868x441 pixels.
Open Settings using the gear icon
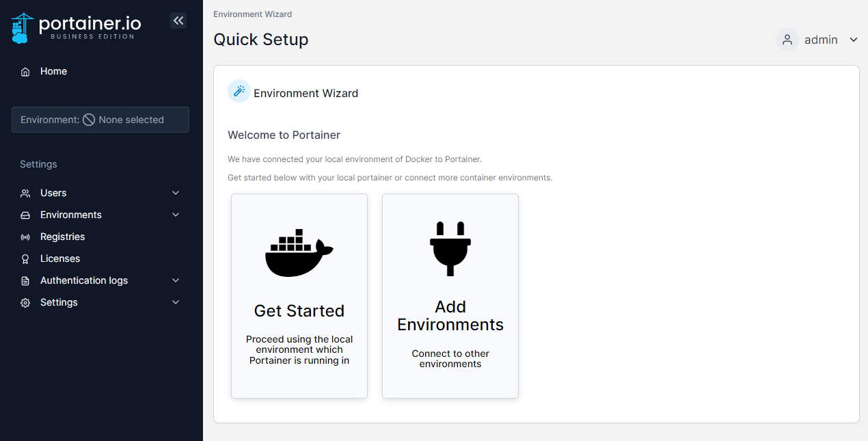coord(25,302)
